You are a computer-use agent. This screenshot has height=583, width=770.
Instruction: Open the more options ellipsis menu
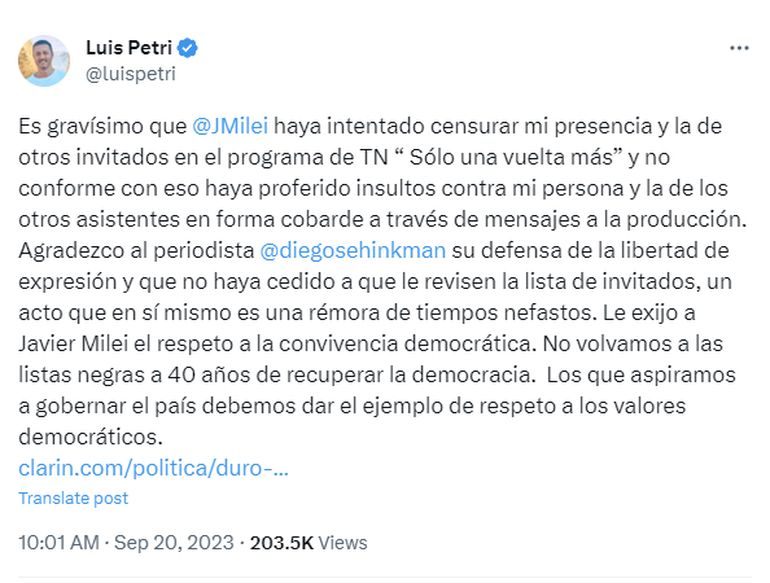click(738, 47)
